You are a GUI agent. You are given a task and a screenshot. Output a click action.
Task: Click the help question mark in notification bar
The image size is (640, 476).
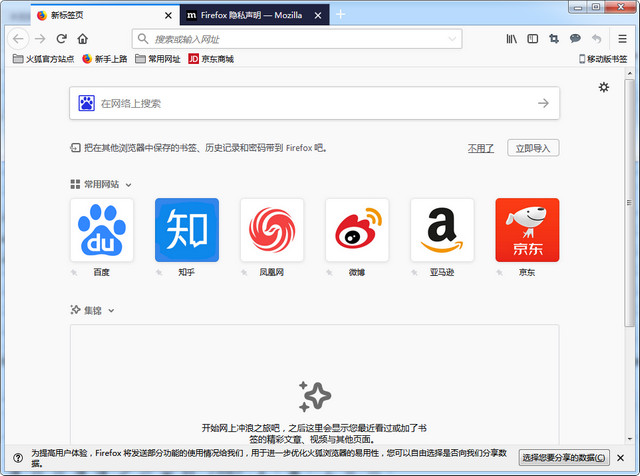pos(18,458)
